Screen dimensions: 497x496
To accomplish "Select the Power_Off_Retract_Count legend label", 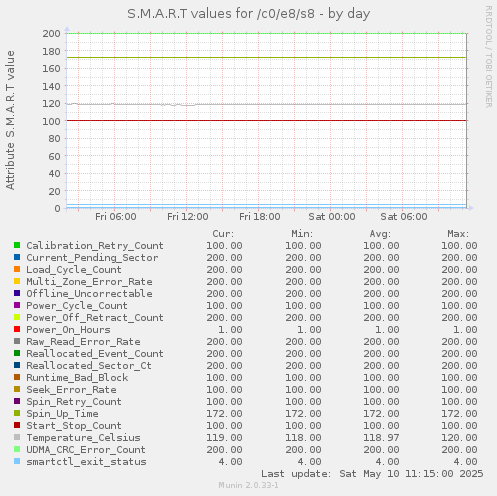I will (x=95, y=318).
